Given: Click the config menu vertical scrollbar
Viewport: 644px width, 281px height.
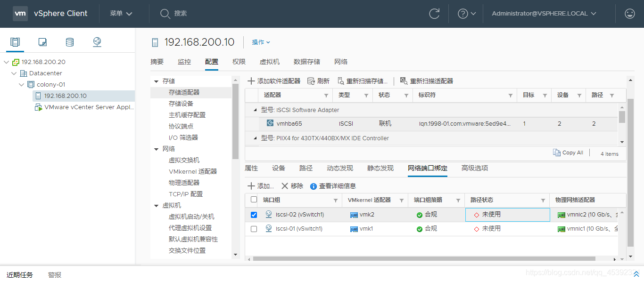Looking at the screenshot, I should coord(235,122).
